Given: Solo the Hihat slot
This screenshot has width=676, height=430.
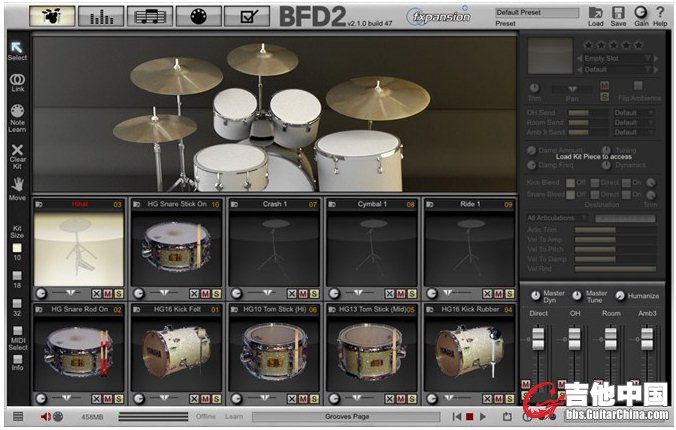Looking at the screenshot, I should pos(119,294).
